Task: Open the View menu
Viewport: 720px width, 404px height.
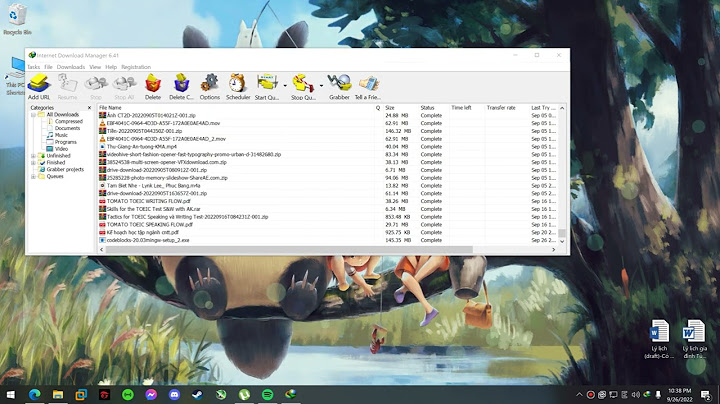Action: point(95,67)
